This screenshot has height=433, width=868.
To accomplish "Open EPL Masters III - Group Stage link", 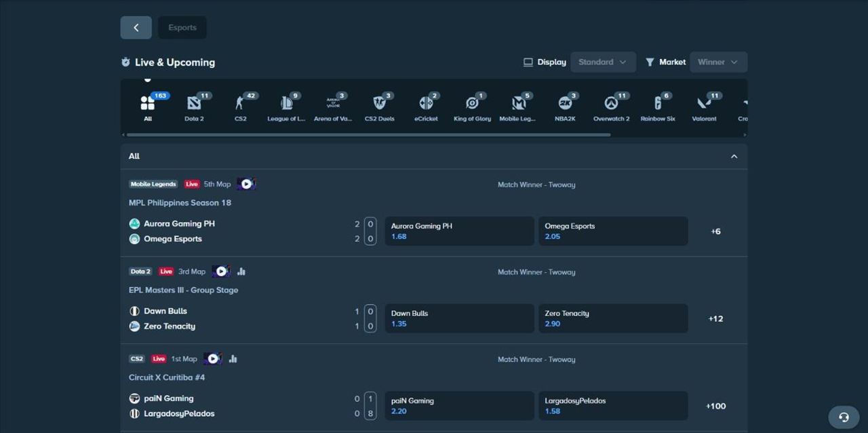I will point(183,290).
